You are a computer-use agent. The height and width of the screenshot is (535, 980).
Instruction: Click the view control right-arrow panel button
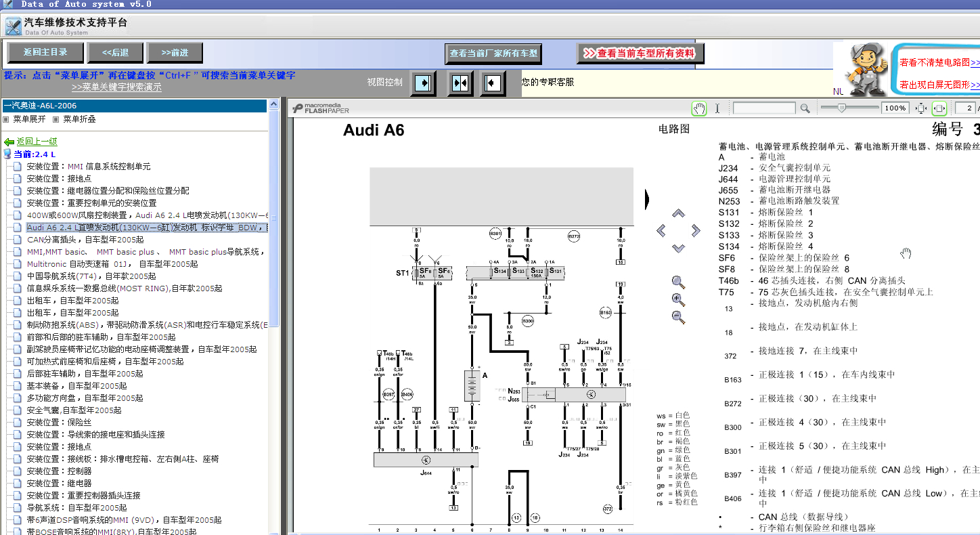(423, 83)
